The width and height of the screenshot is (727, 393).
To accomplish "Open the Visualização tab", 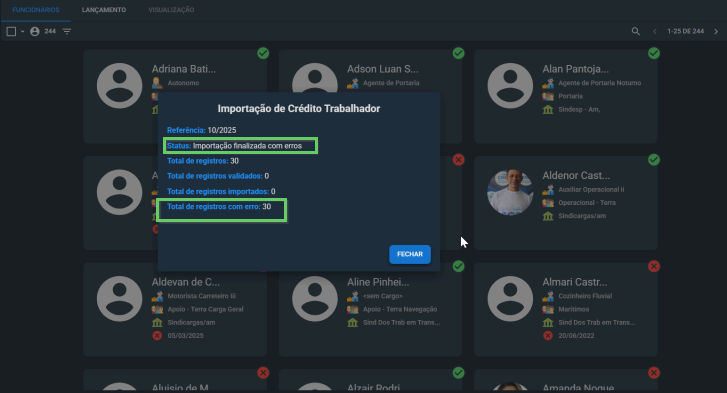I will pyautogui.click(x=171, y=10).
